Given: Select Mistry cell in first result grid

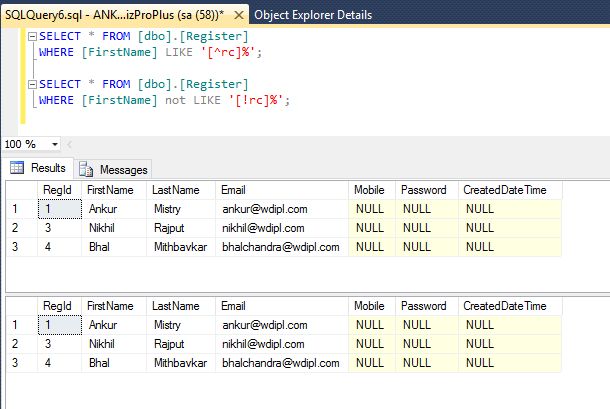Looking at the screenshot, I should (x=181, y=209).
